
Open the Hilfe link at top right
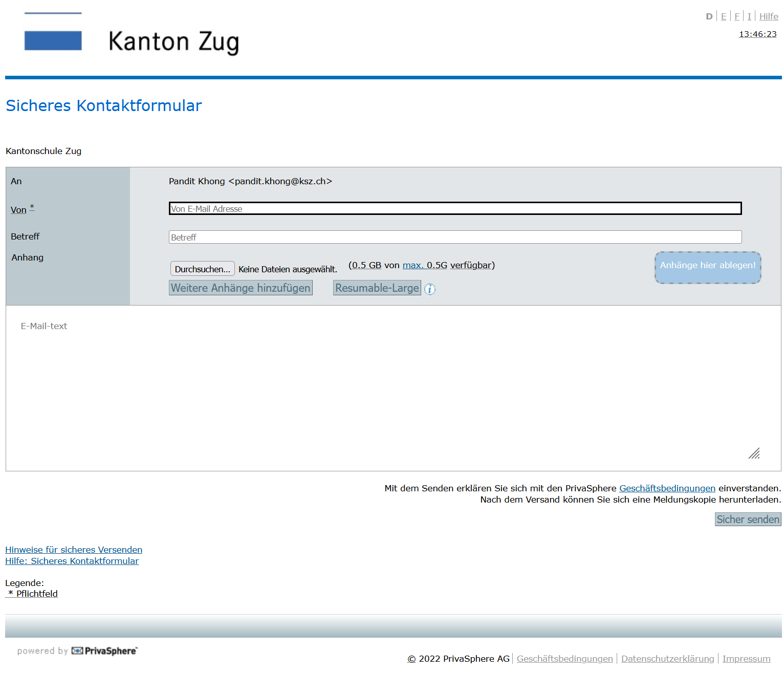click(768, 16)
